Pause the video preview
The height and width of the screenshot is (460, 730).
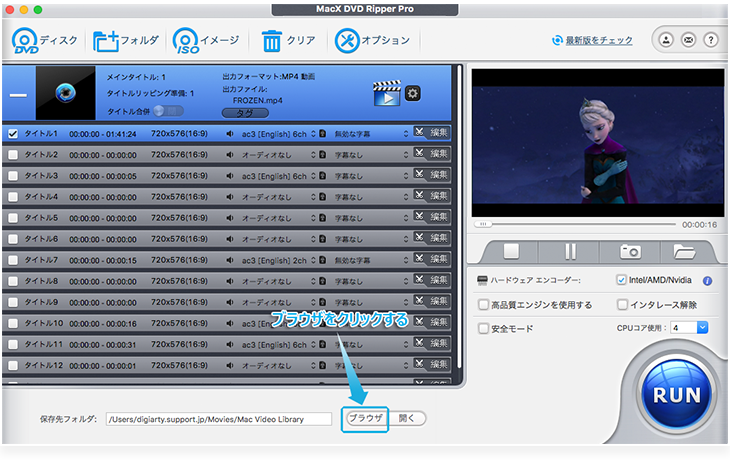point(570,251)
